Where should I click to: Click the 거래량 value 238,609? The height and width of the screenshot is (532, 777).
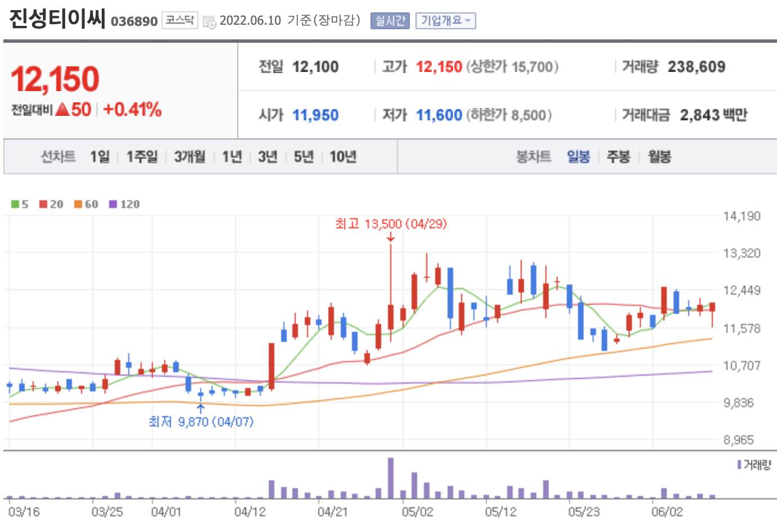(x=697, y=67)
